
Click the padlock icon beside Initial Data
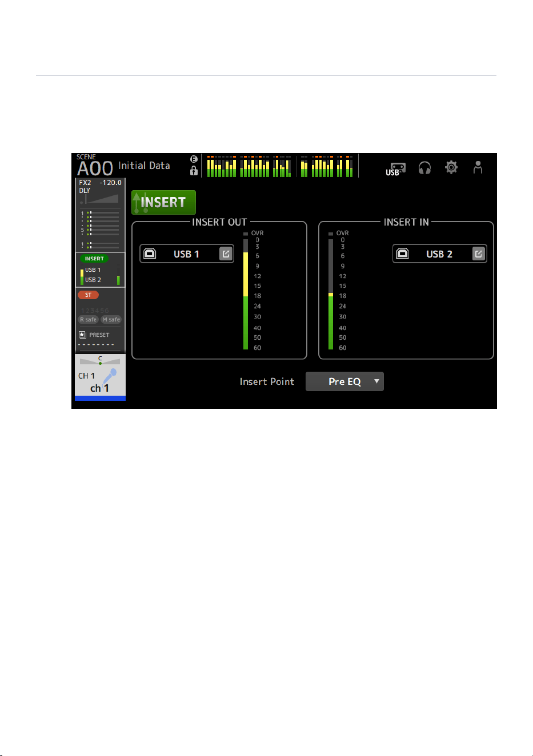click(194, 171)
